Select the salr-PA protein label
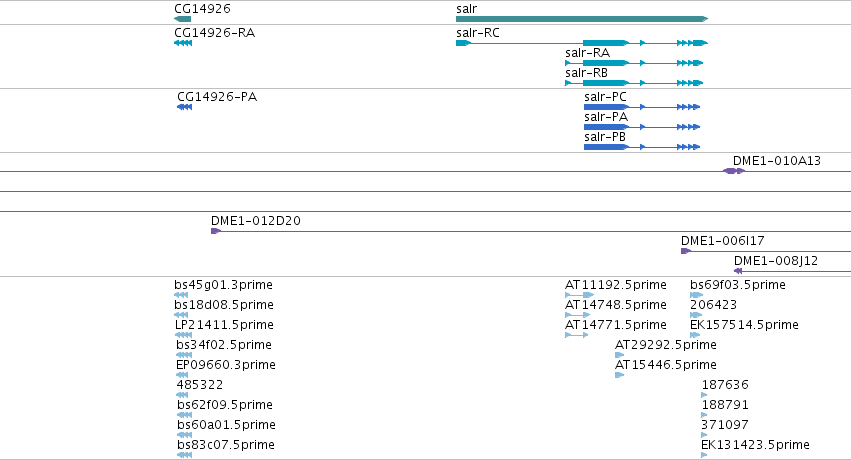 [606, 117]
